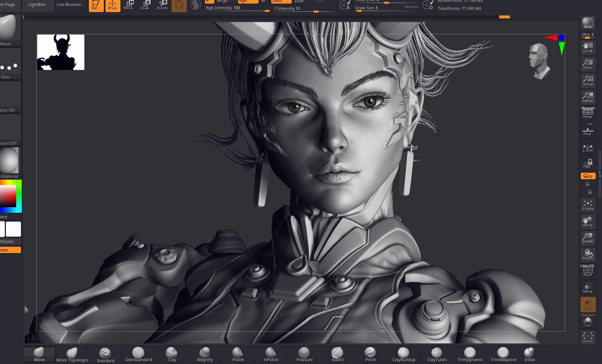Viewport: 602px width, 364px height.
Task: Click Zoom3D navigation icon
Action: [x=588, y=238]
